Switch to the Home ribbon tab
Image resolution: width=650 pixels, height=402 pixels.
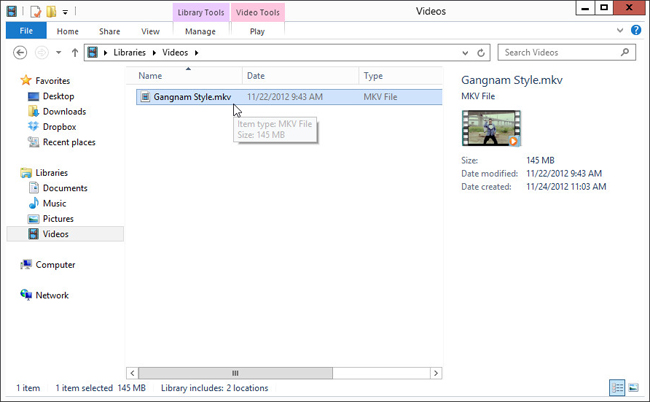68,31
